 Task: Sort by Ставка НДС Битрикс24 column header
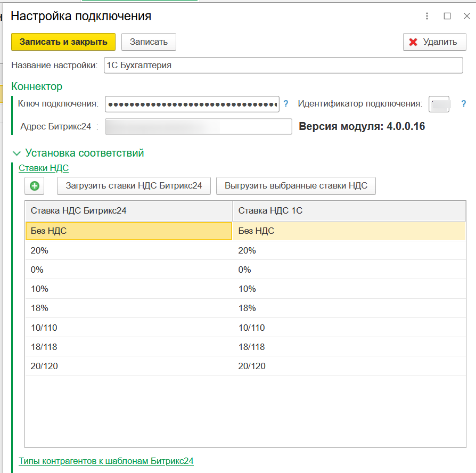pyautogui.click(x=128, y=211)
